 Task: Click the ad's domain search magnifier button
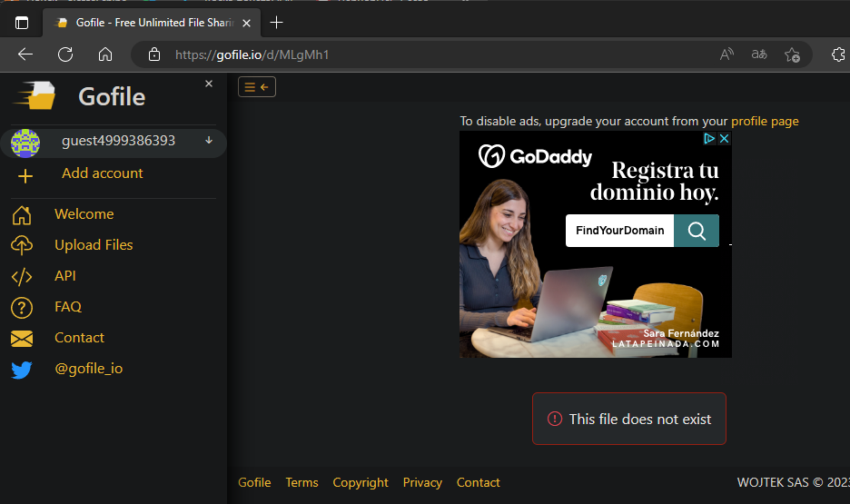click(x=697, y=231)
